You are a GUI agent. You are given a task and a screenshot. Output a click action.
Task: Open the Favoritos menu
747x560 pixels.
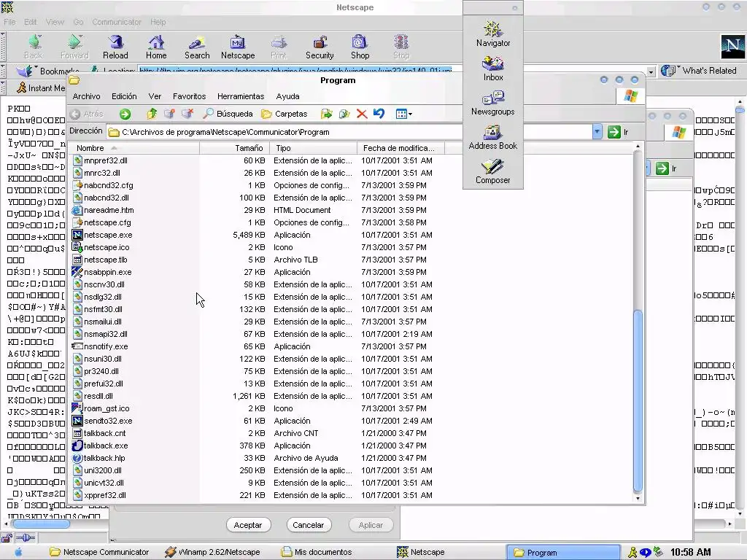[189, 96]
